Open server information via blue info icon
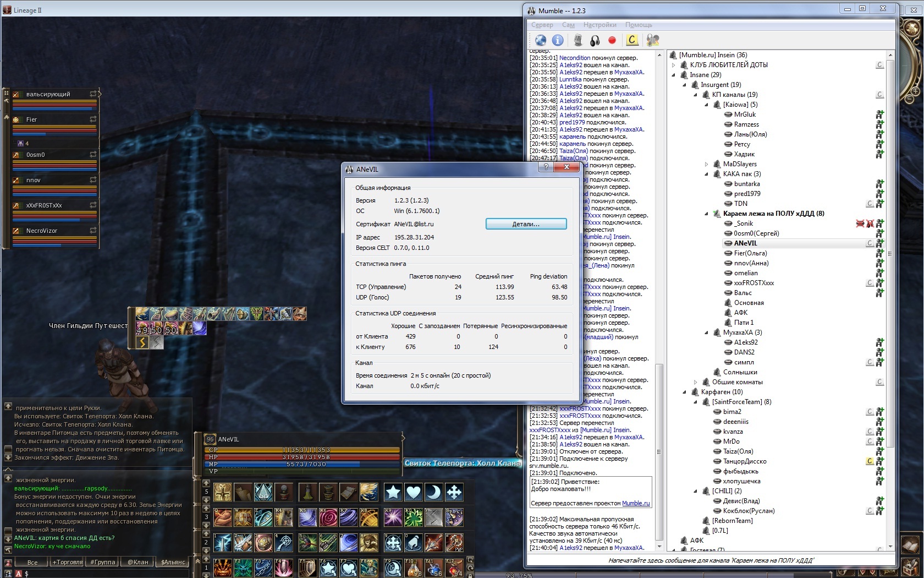The height and width of the screenshot is (578, 924). point(558,40)
